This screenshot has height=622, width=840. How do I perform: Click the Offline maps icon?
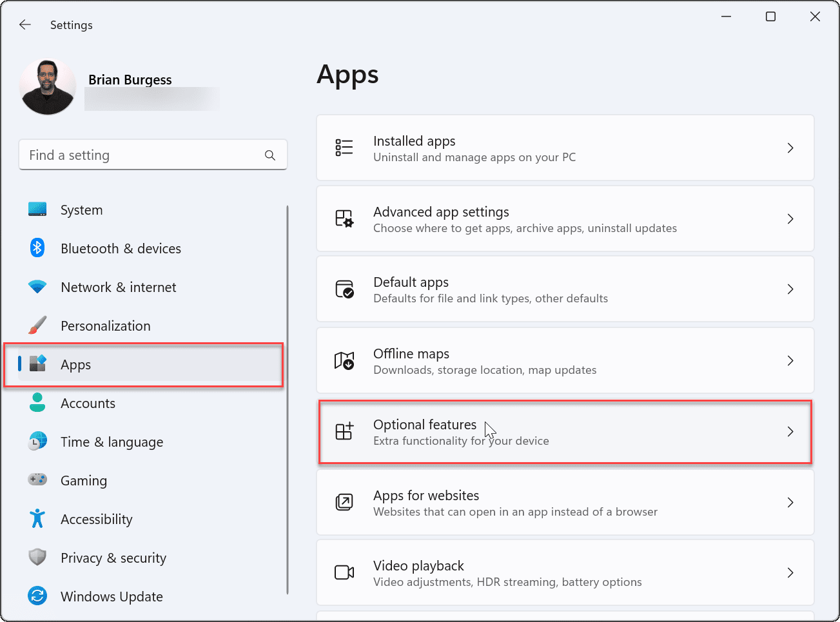click(344, 360)
